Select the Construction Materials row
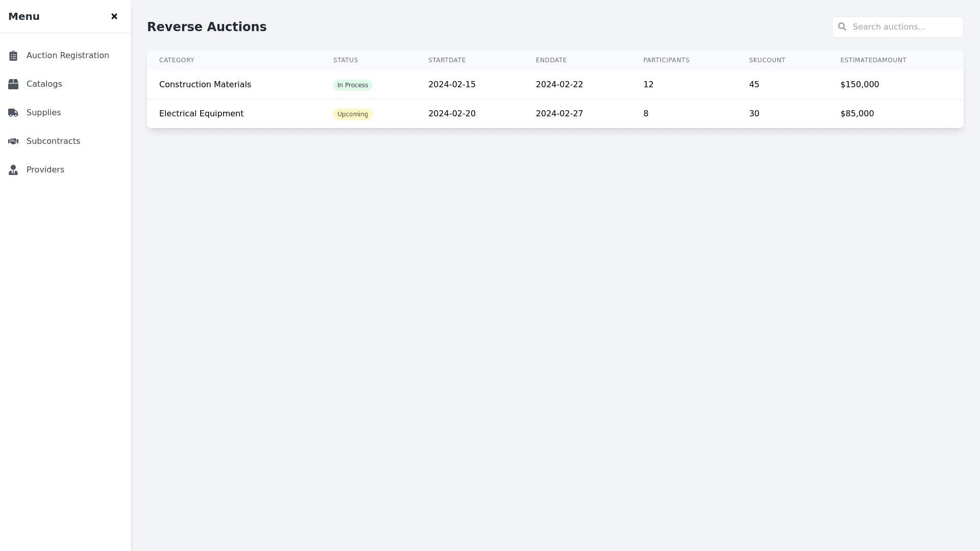The image size is (980, 551). [205, 85]
